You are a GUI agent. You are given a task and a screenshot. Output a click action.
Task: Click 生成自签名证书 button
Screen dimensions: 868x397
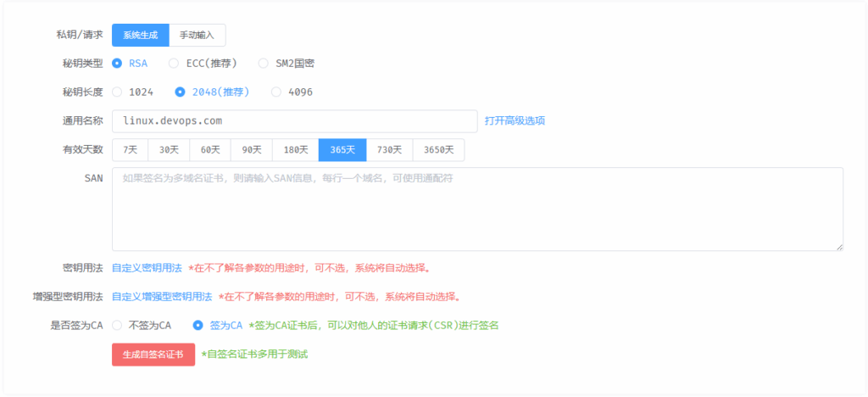[153, 355]
